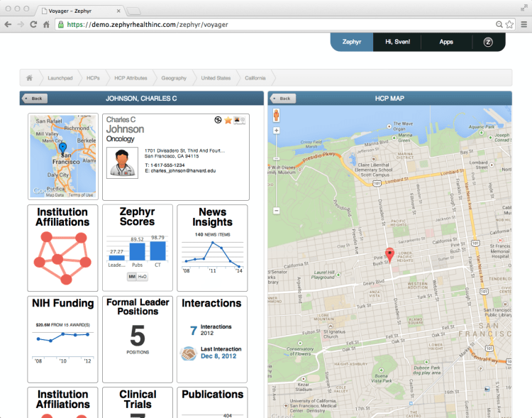Click the CT bar showing 98.79
The image size is (532, 418).
pos(157,251)
